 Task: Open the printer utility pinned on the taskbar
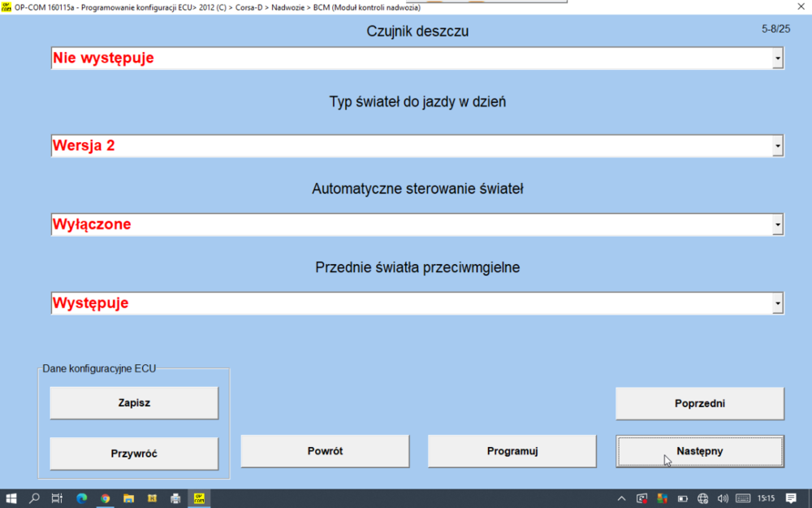[175, 497]
